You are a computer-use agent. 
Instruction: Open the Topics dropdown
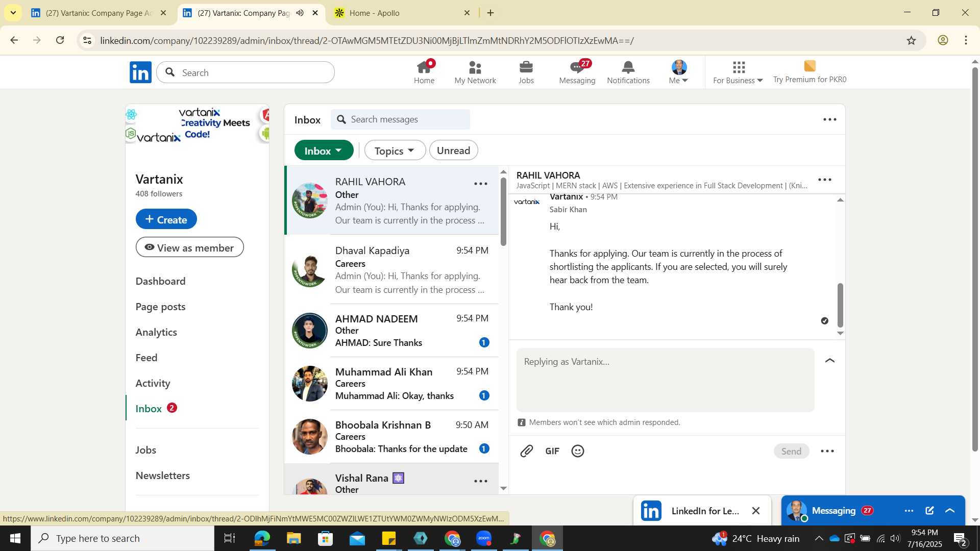click(395, 151)
